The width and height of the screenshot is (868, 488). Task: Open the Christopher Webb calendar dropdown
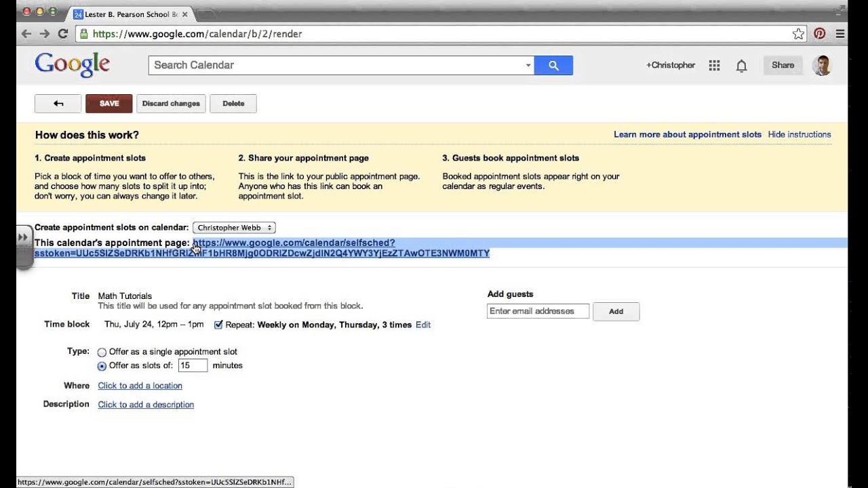point(234,228)
